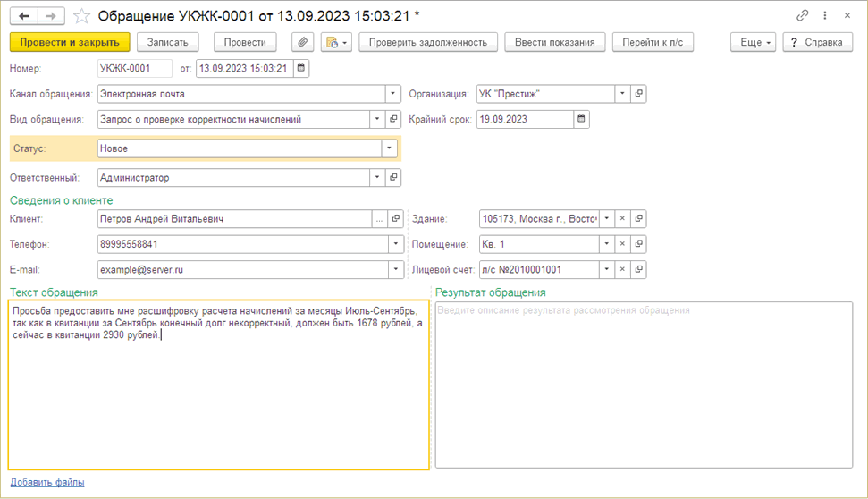Add this document to favorites with star
The height and width of the screenshot is (499, 868).
click(x=82, y=16)
